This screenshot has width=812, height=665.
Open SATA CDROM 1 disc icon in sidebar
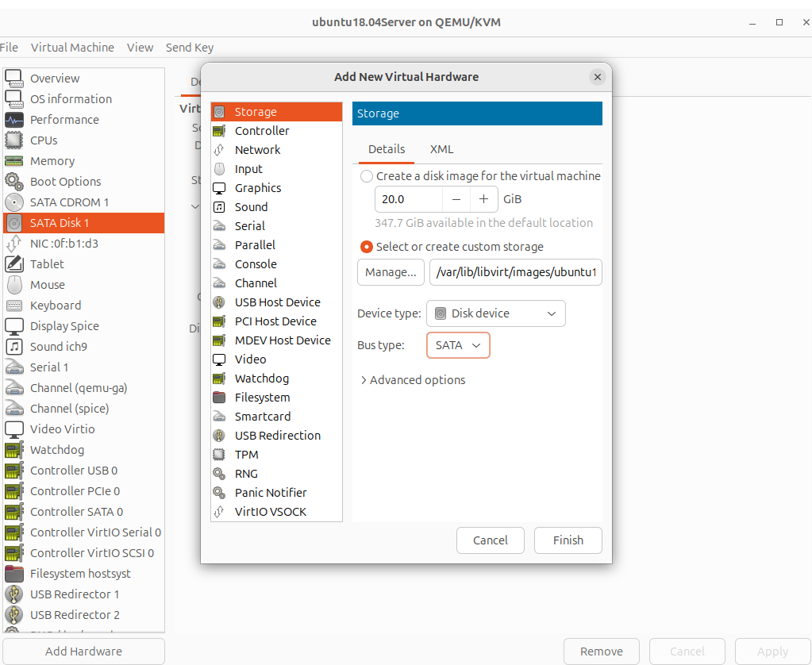(14, 202)
